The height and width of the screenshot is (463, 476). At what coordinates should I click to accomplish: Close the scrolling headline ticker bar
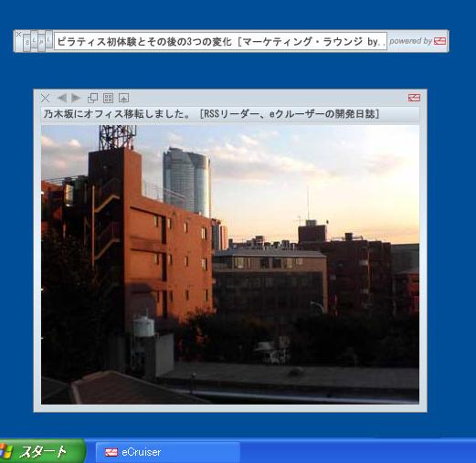click(18, 34)
